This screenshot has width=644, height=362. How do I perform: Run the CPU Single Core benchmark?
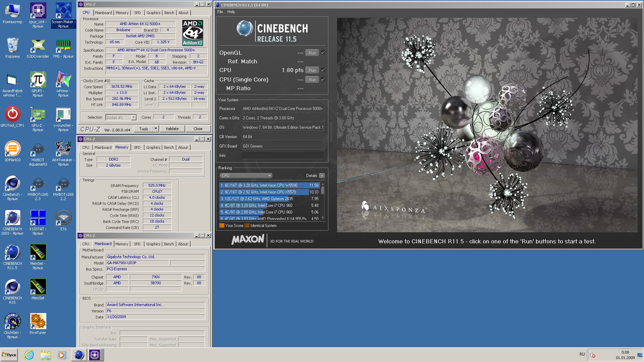coord(312,79)
